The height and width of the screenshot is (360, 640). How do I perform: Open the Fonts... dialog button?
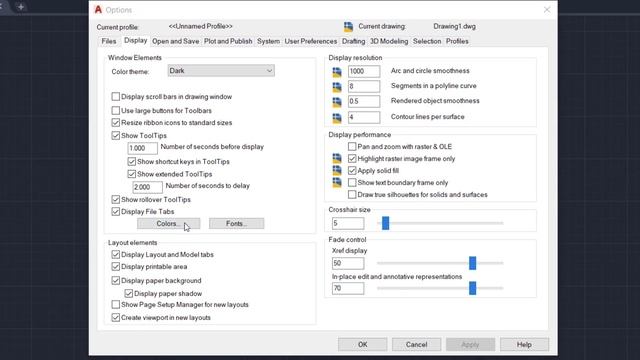point(236,224)
